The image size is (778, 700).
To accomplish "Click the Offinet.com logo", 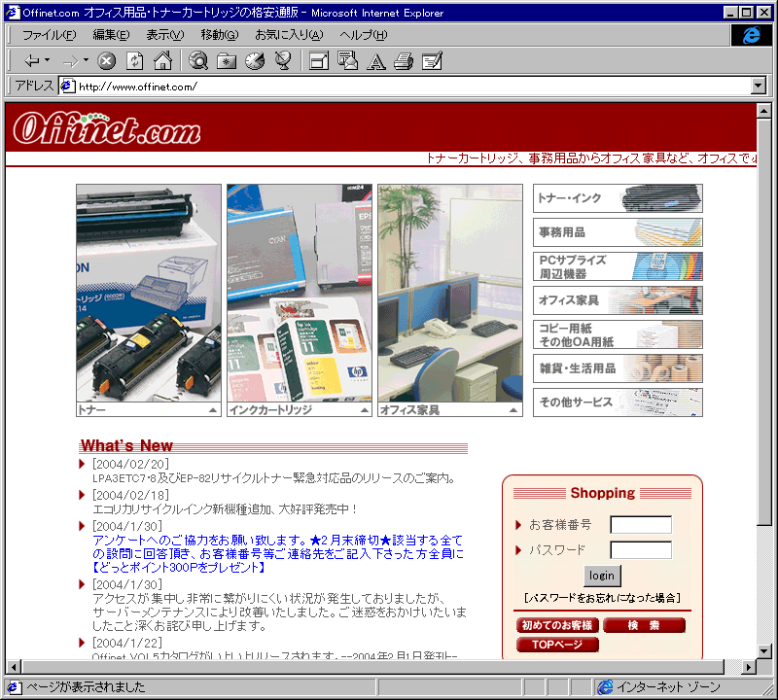I will click(106, 128).
